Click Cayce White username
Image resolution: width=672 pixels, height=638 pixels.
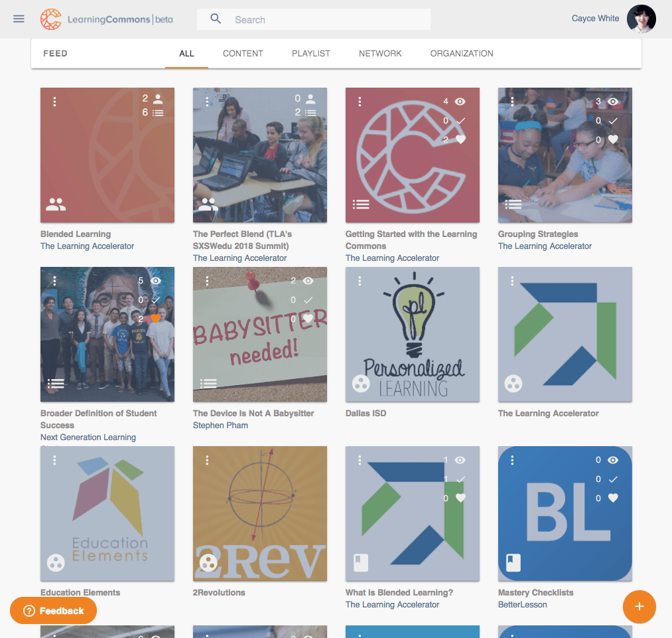[595, 19]
